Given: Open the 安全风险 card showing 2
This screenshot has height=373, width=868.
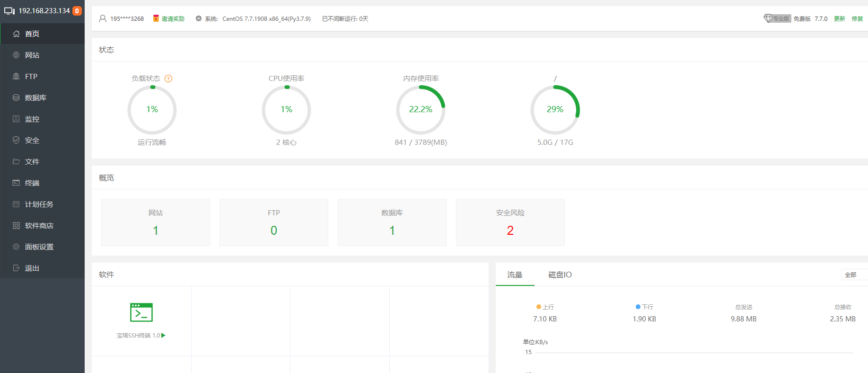Looking at the screenshot, I should pos(510,222).
